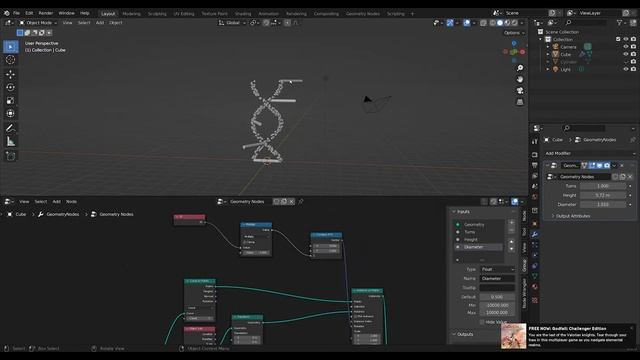
Task: Expand the Output Attributes section
Action: tap(571, 216)
